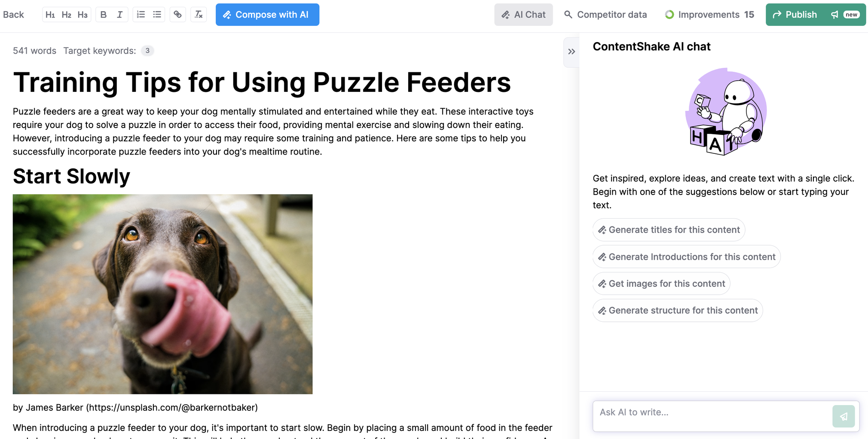Insert a numbered list
The width and height of the screenshot is (868, 439).
tap(141, 15)
